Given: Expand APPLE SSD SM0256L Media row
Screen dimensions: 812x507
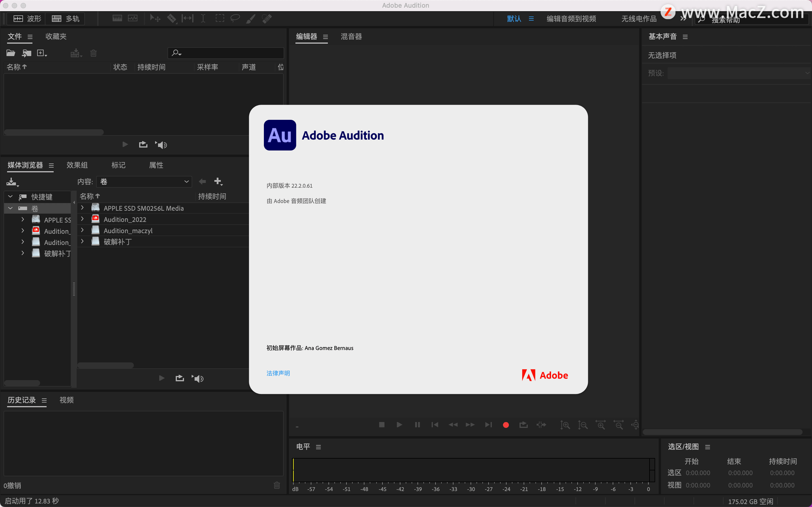Looking at the screenshot, I should pos(82,207).
